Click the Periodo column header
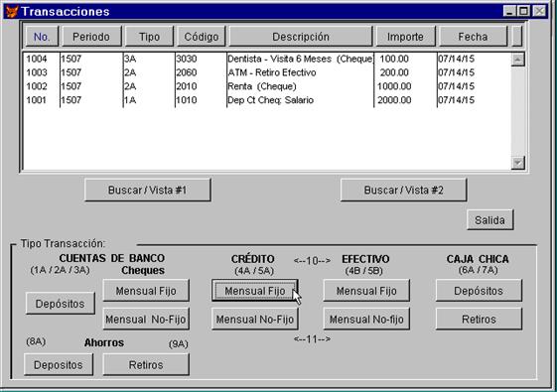The image size is (557, 392). coord(91,37)
